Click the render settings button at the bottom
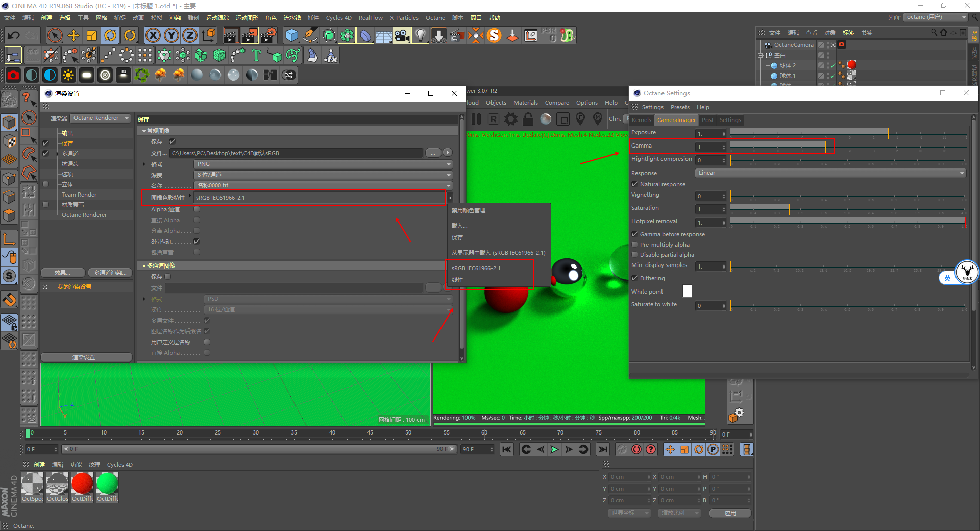 86,357
